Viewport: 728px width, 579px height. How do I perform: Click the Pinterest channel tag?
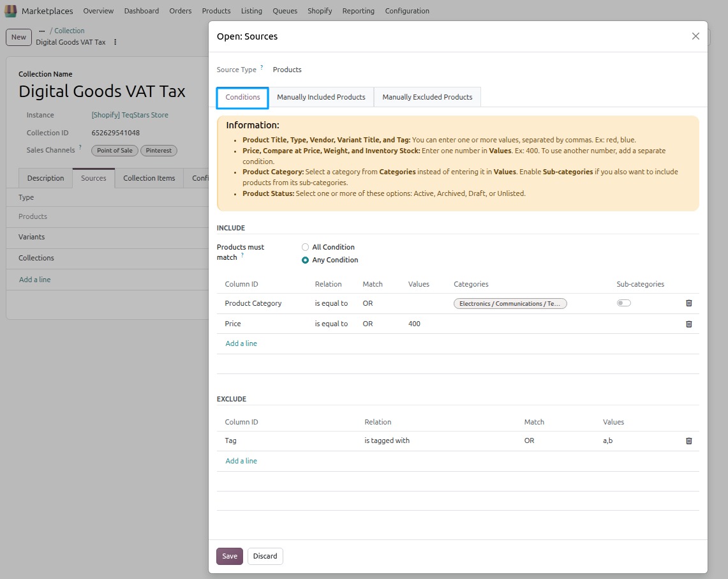(x=158, y=151)
